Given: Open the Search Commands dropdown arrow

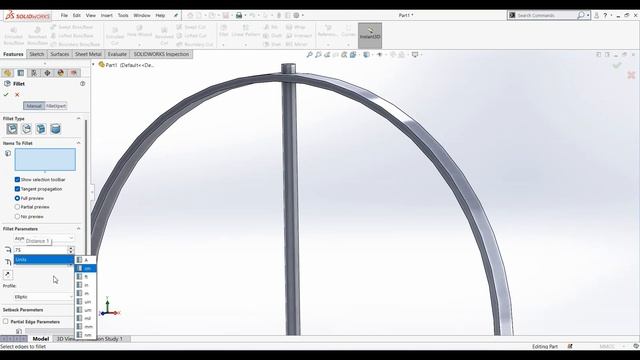Looking at the screenshot, I should pos(588,15).
